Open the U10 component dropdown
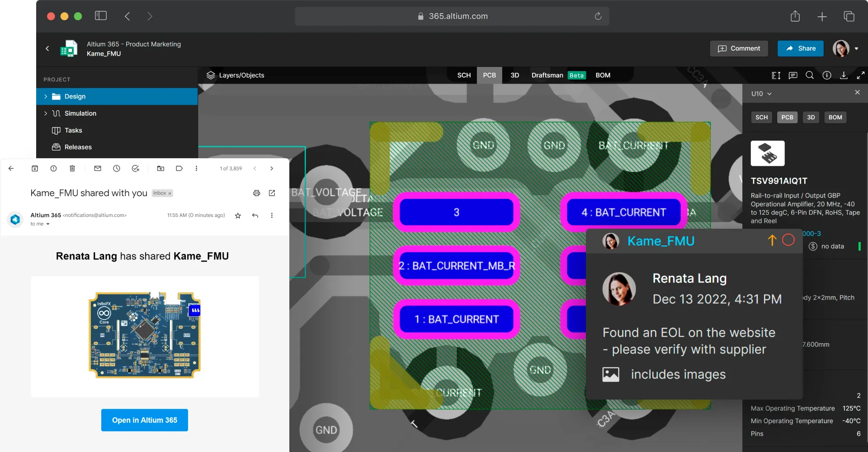Screen dimensions: 868x452 pyautogui.click(x=761, y=94)
